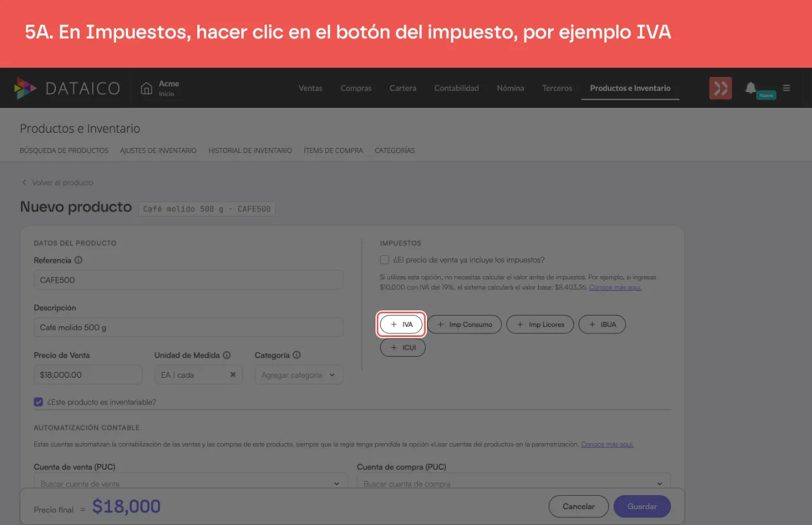The height and width of the screenshot is (525, 812).
Task: Open Conoce más aquí link under Impuestos
Action: click(615, 288)
